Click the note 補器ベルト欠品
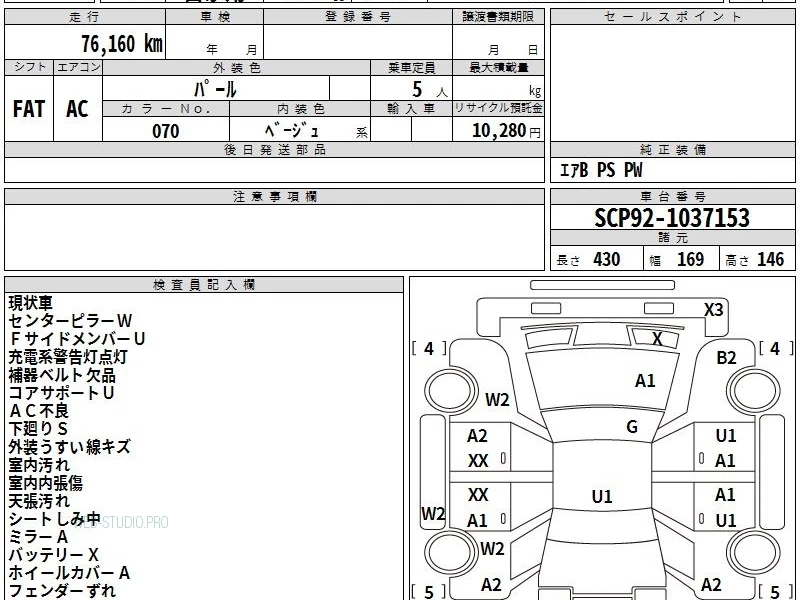 tap(62, 375)
